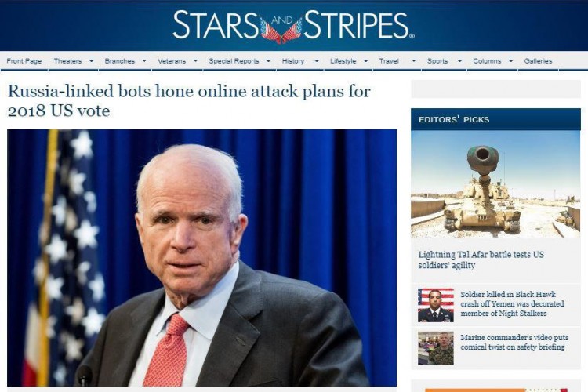Image resolution: width=588 pixels, height=392 pixels.
Task: Click the crossed flags emblem in logo
Action: point(281,30)
